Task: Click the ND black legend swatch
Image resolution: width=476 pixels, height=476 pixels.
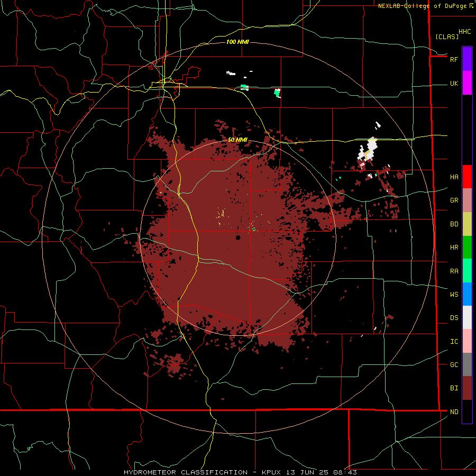Action: 467,411
